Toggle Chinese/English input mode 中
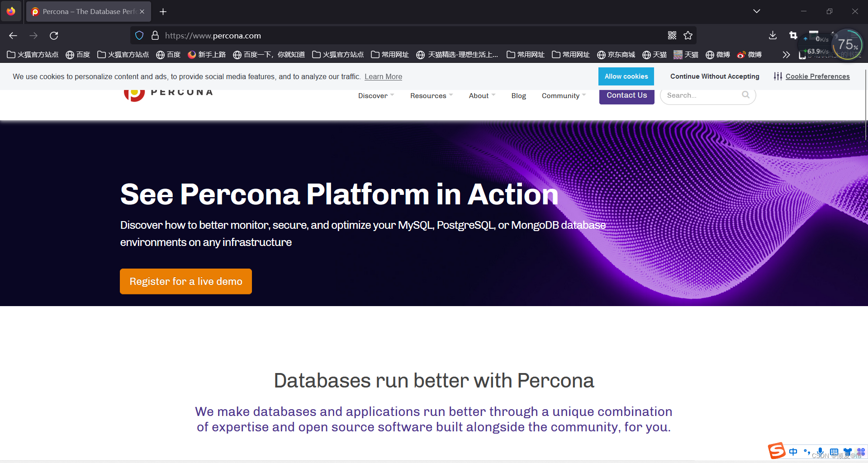Viewport: 868px width, 463px height. click(793, 452)
